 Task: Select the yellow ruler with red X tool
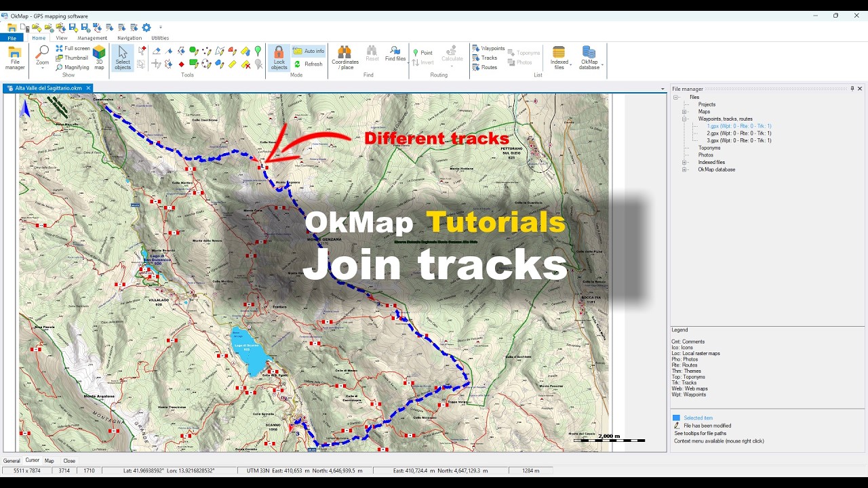[x=245, y=64]
